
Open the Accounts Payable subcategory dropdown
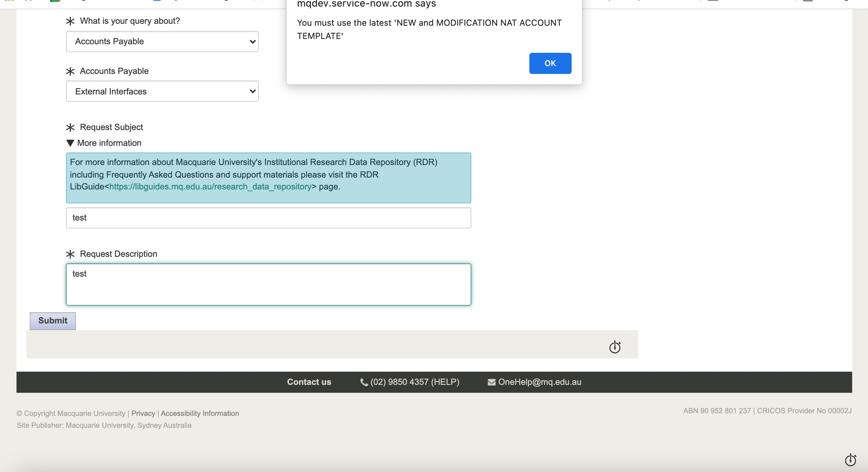click(x=162, y=91)
